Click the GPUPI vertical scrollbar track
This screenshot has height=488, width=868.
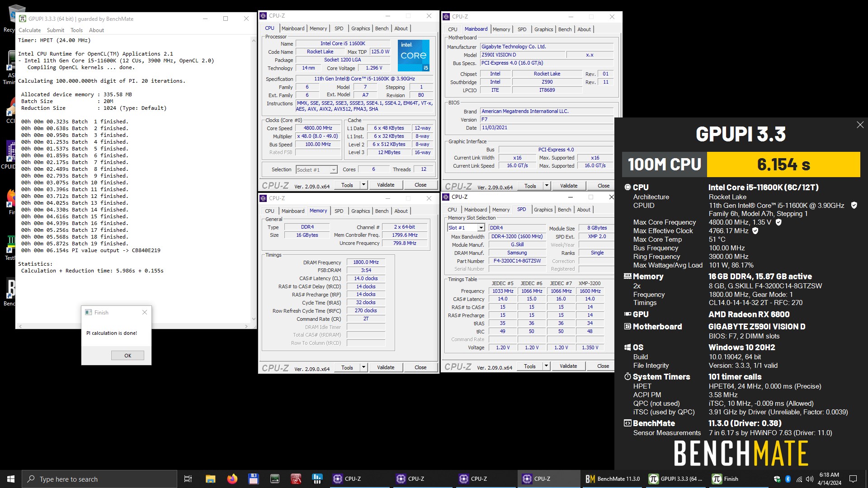click(x=254, y=179)
